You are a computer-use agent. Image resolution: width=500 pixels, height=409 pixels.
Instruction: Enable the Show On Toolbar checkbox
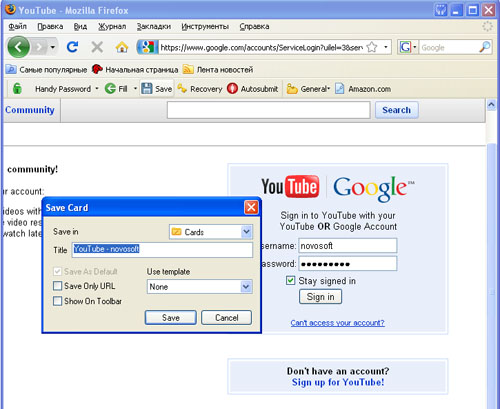(x=57, y=301)
